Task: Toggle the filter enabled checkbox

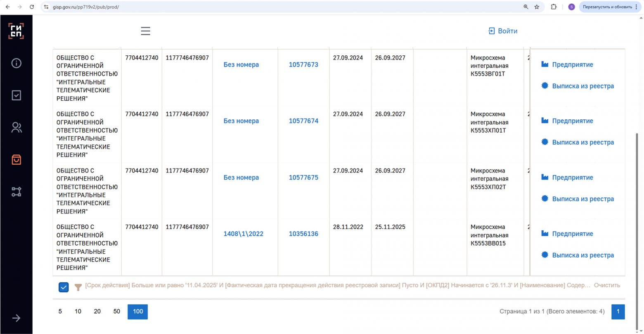Action: (x=64, y=287)
